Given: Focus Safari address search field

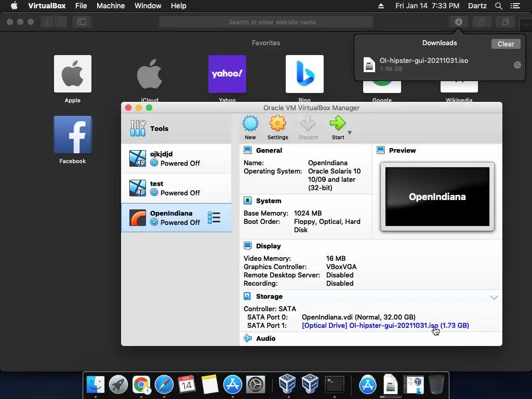Looking at the screenshot, I should pos(266,22).
